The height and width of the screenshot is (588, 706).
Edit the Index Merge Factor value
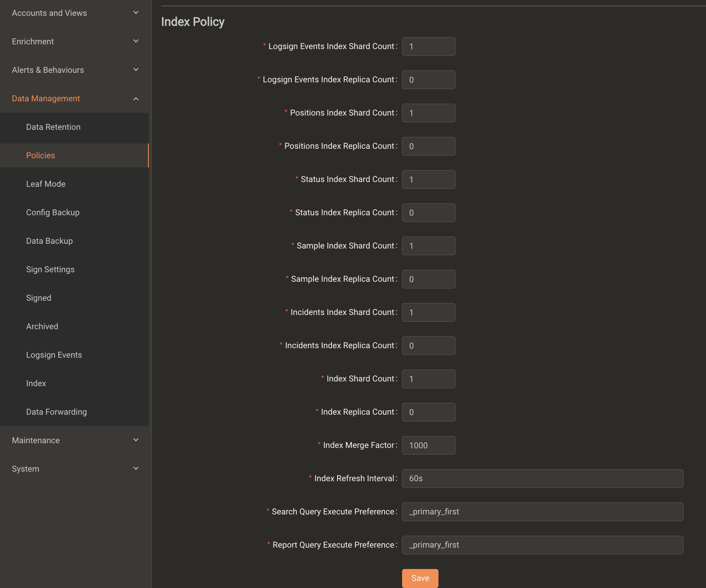tap(429, 446)
